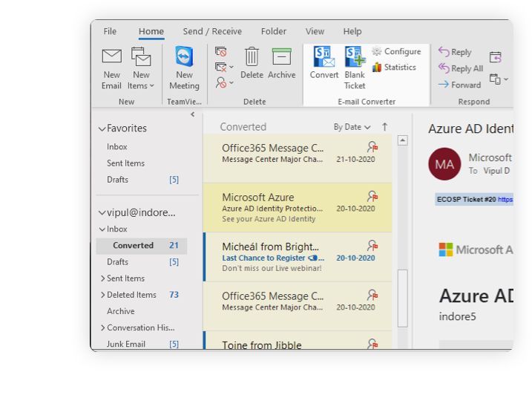The width and height of the screenshot is (532, 398).
Task: Open Office365 Message dated 21-10-2020
Action: point(298,158)
